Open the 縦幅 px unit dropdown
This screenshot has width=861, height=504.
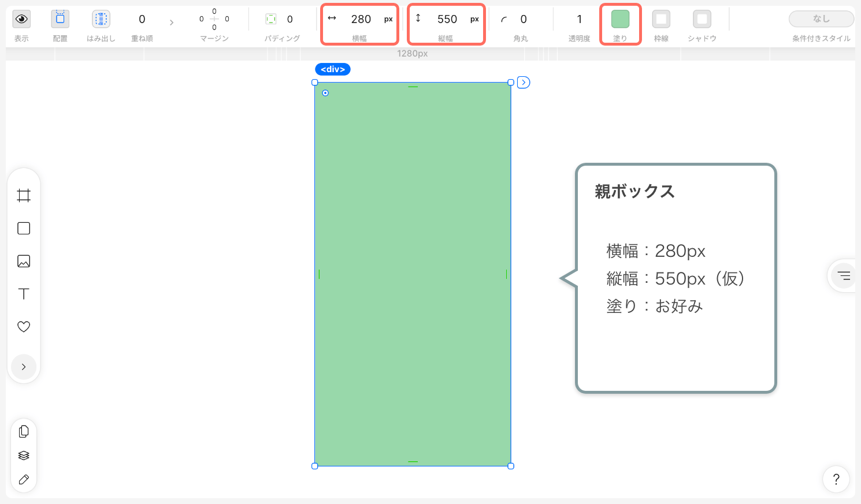[474, 19]
